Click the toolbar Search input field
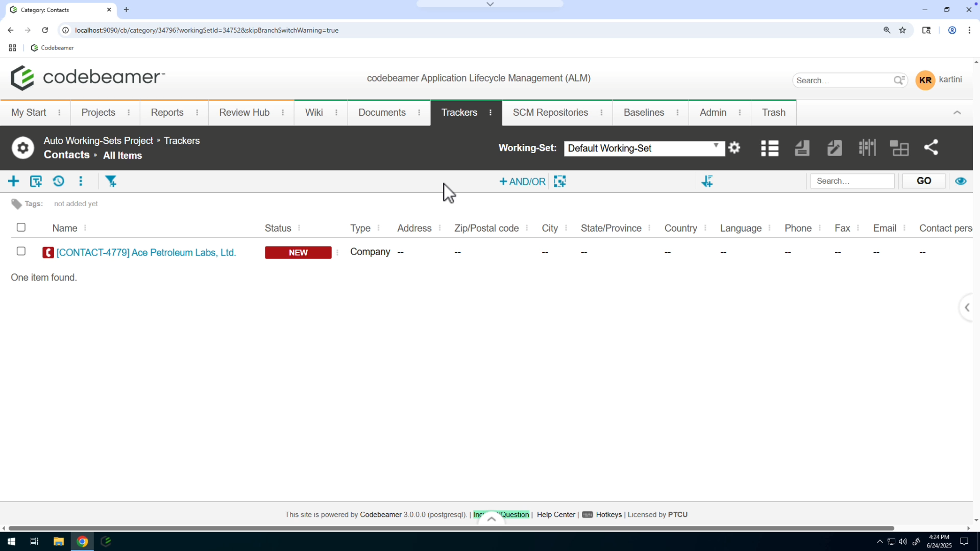980x551 pixels. (852, 181)
